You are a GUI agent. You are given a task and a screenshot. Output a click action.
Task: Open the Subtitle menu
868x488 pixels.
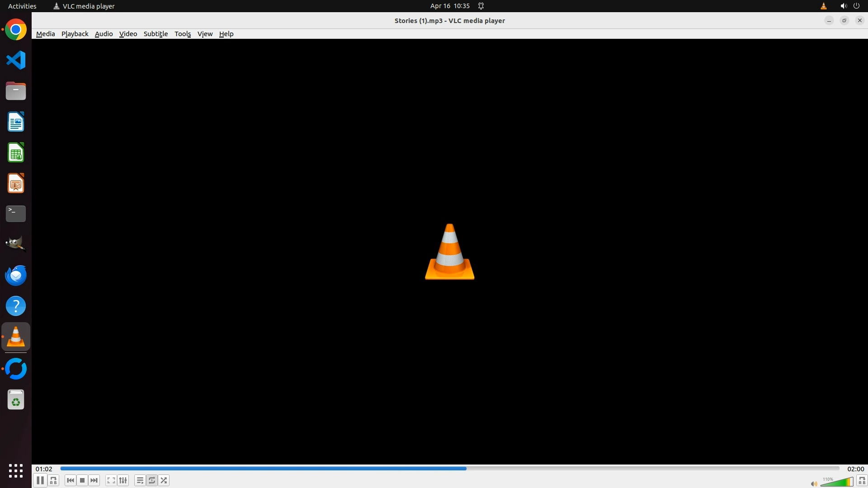(156, 34)
